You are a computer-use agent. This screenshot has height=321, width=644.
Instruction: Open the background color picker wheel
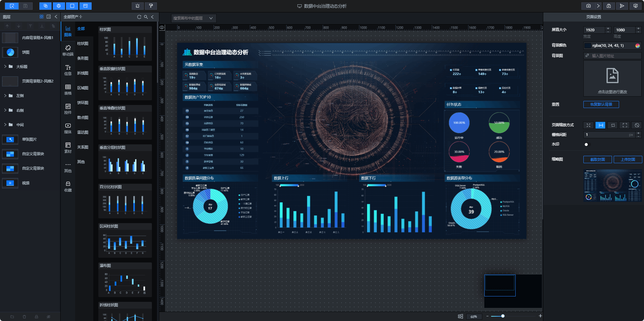click(637, 46)
